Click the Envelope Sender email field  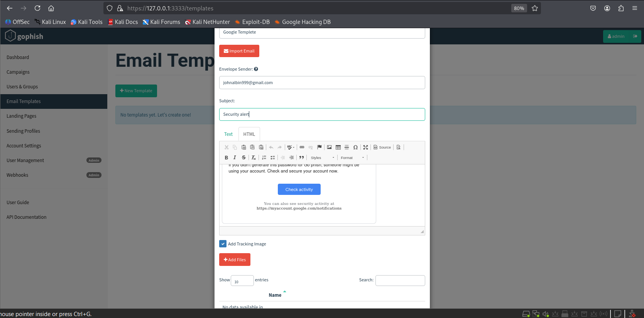(322, 83)
